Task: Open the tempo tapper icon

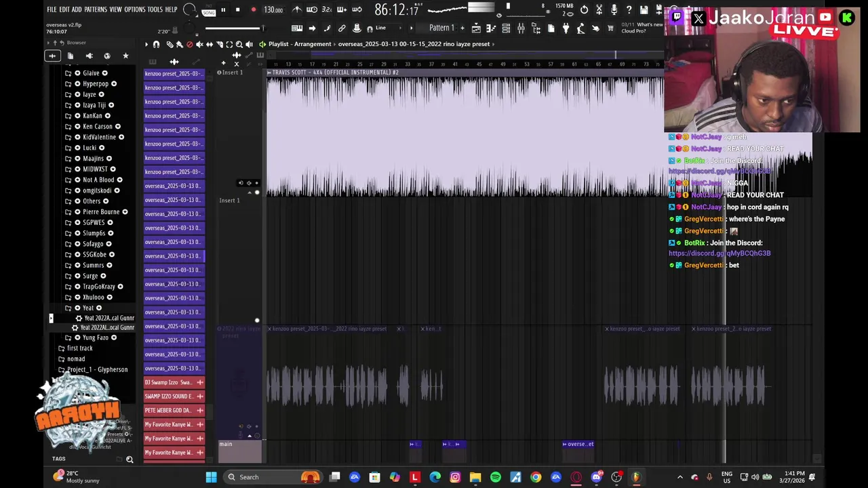Action: point(580,28)
